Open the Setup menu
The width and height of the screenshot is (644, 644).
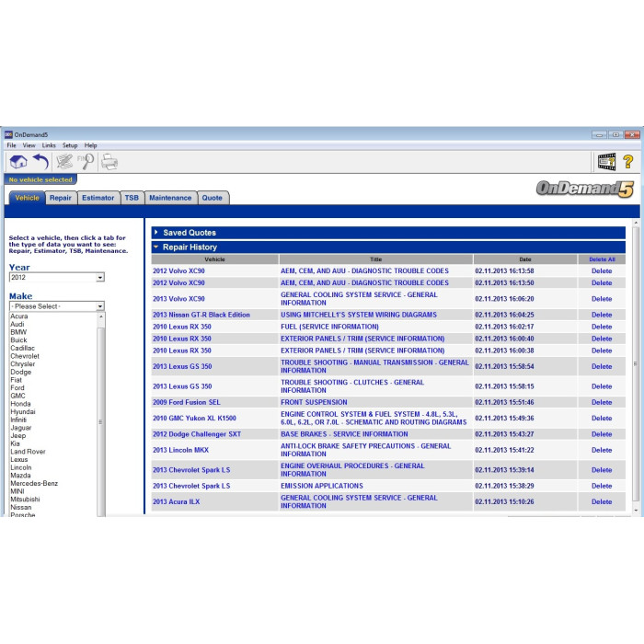point(70,145)
